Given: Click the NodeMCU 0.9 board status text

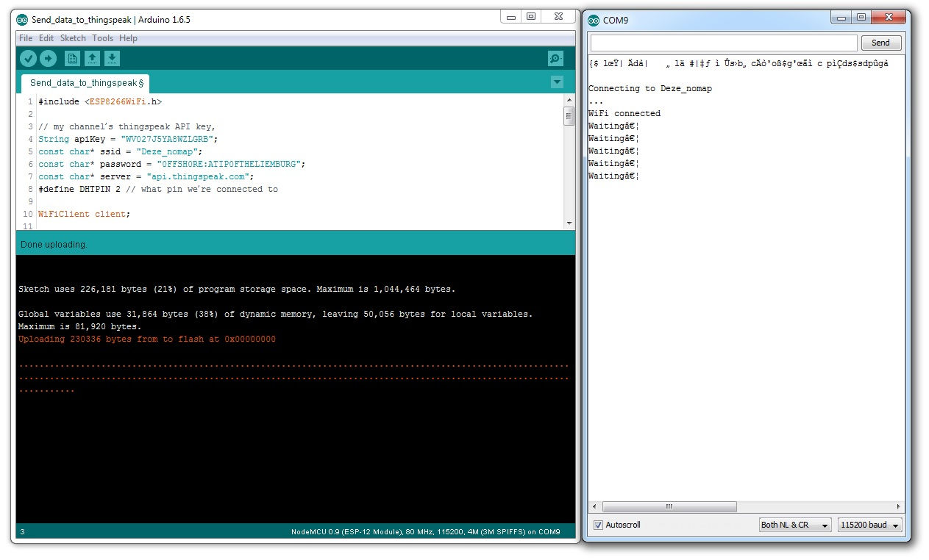Looking at the screenshot, I should (425, 532).
